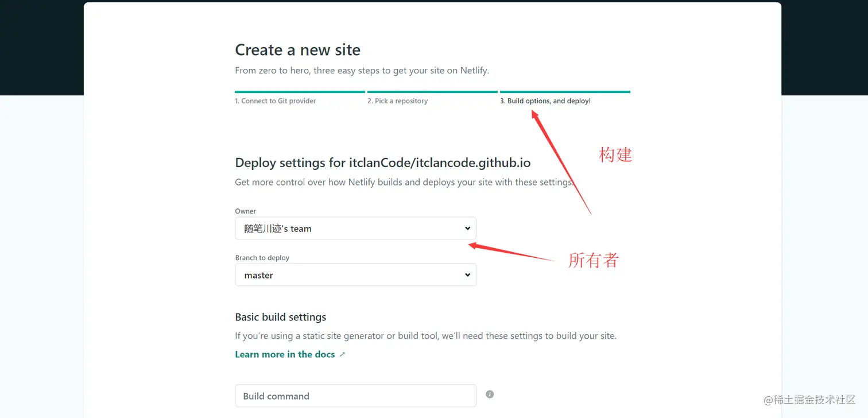Click the external-link arrow on docs link
This screenshot has width=868, height=418.
coord(343,354)
